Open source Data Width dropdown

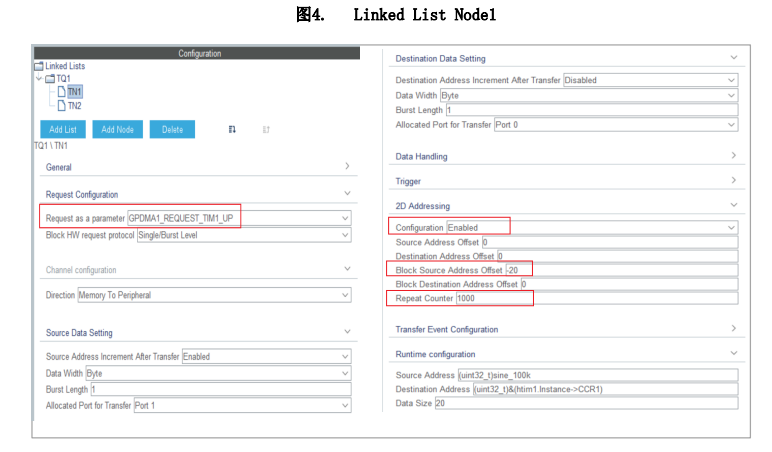coord(345,373)
